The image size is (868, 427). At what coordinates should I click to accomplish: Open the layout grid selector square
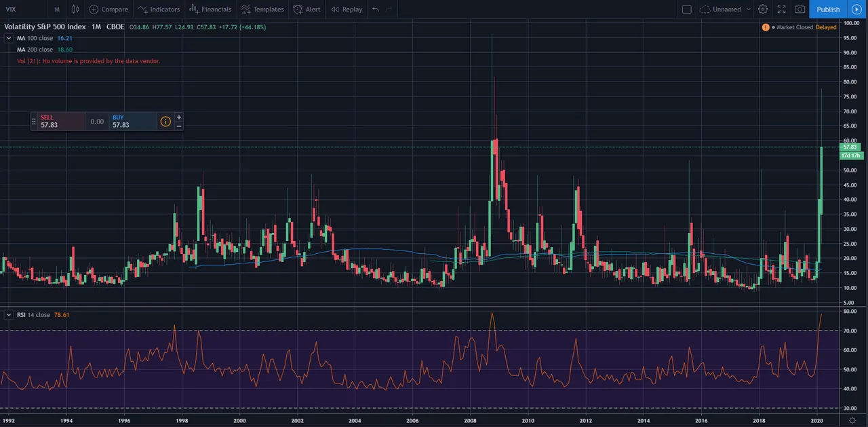click(686, 10)
